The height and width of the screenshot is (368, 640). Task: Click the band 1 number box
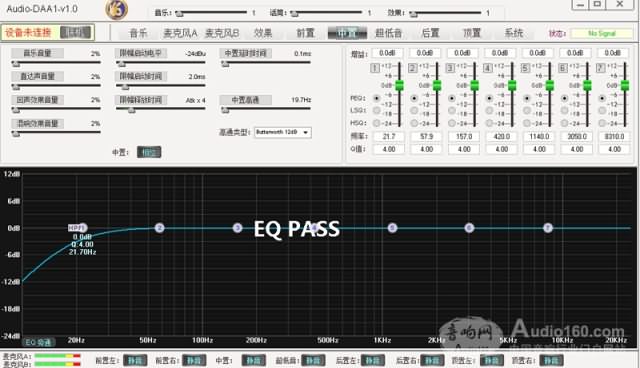click(x=375, y=68)
